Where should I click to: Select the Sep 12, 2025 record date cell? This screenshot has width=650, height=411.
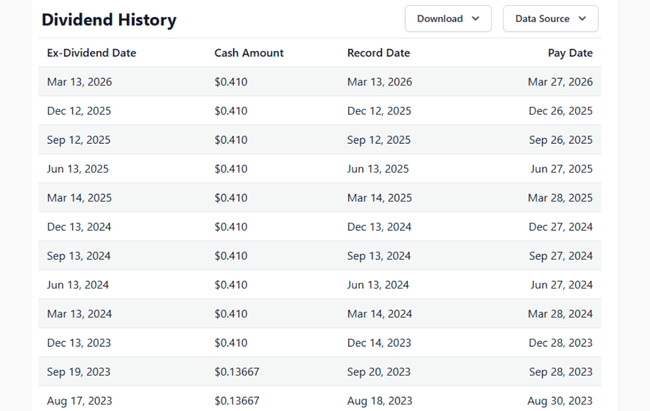[x=379, y=140]
